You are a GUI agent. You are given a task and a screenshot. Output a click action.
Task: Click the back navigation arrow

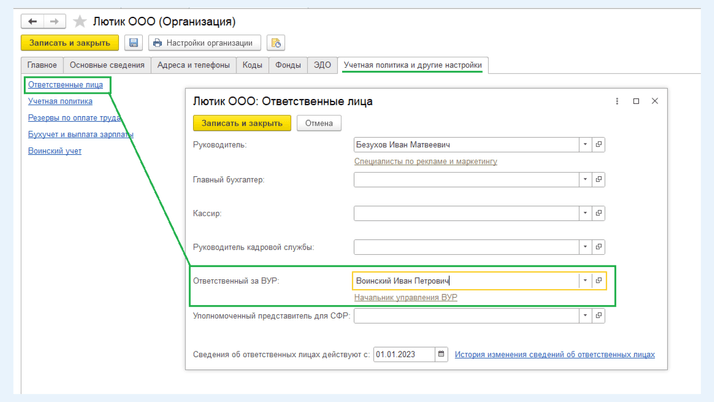coord(32,21)
